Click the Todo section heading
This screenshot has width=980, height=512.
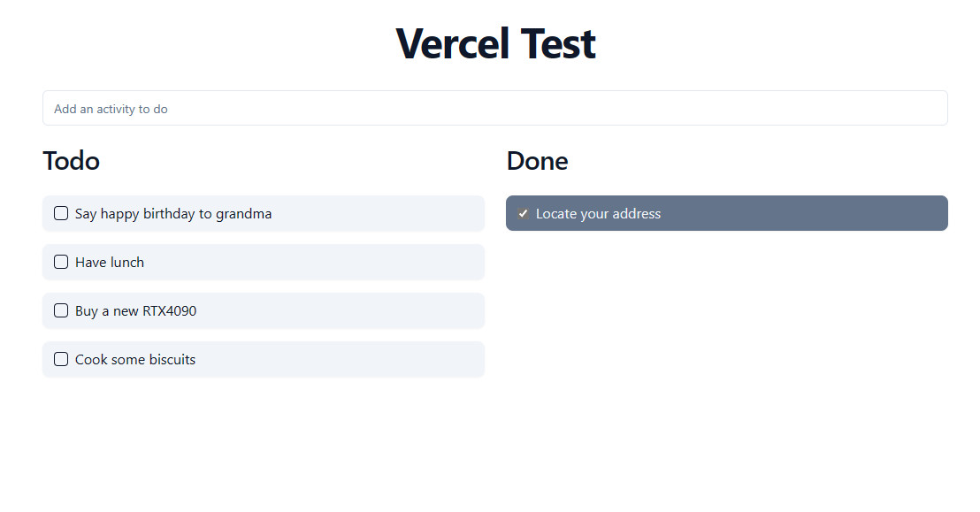point(71,161)
